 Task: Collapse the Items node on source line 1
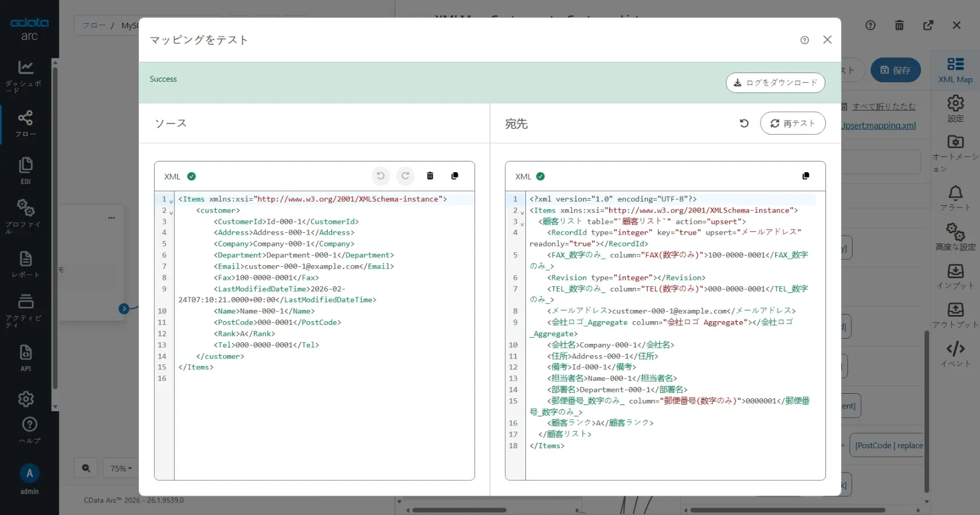[x=171, y=201]
